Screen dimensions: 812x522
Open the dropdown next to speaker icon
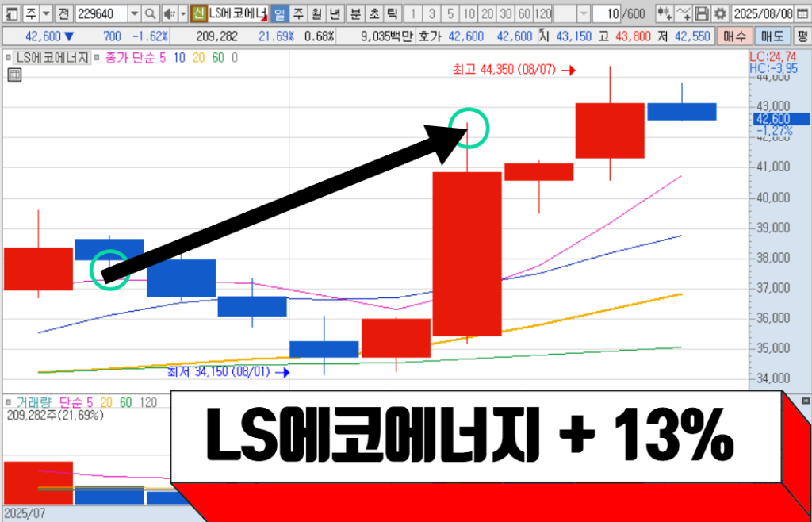183,13
